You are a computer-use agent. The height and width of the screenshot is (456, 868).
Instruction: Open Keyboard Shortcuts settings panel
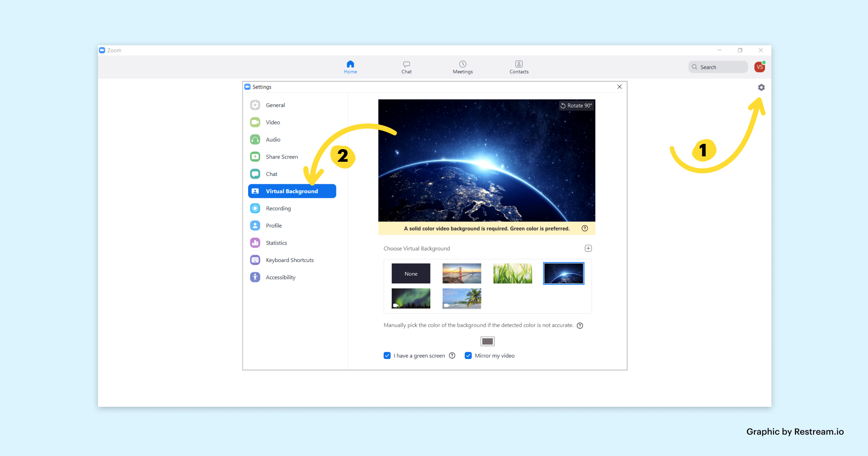pyautogui.click(x=289, y=259)
